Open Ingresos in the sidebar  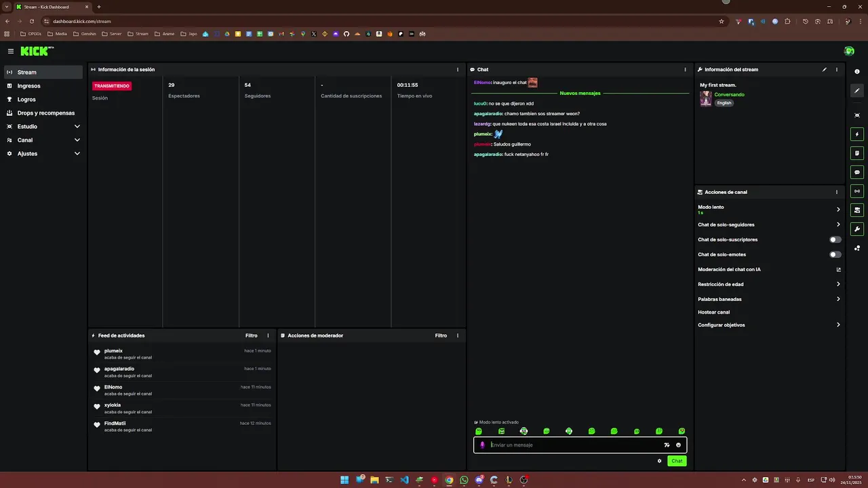coord(44,86)
